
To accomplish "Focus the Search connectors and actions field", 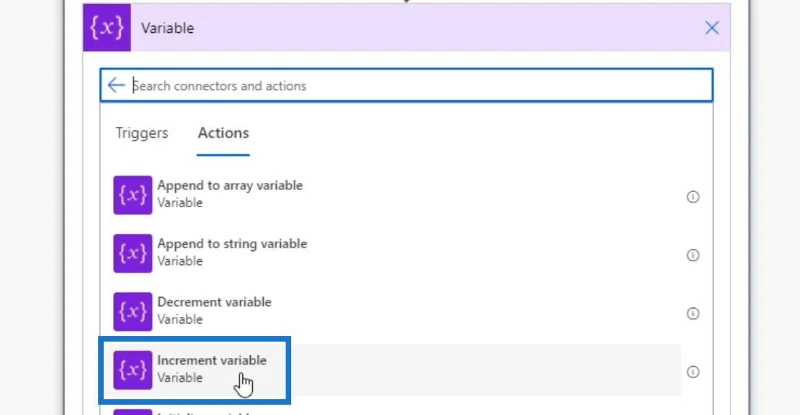I will pyautogui.click(x=406, y=85).
